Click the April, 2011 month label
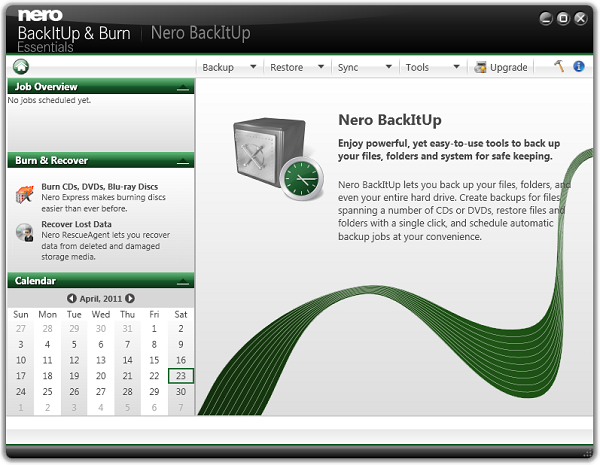The height and width of the screenshot is (465, 600). (x=101, y=299)
